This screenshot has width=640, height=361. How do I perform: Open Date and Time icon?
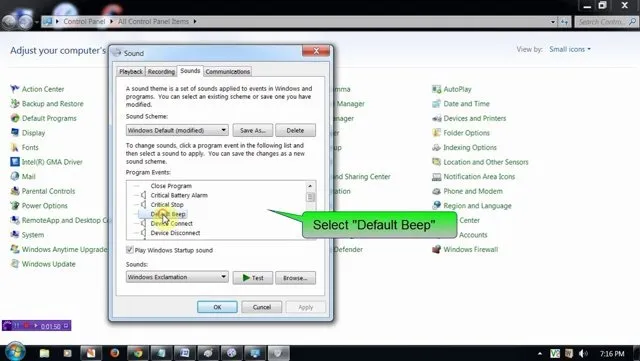(437, 104)
